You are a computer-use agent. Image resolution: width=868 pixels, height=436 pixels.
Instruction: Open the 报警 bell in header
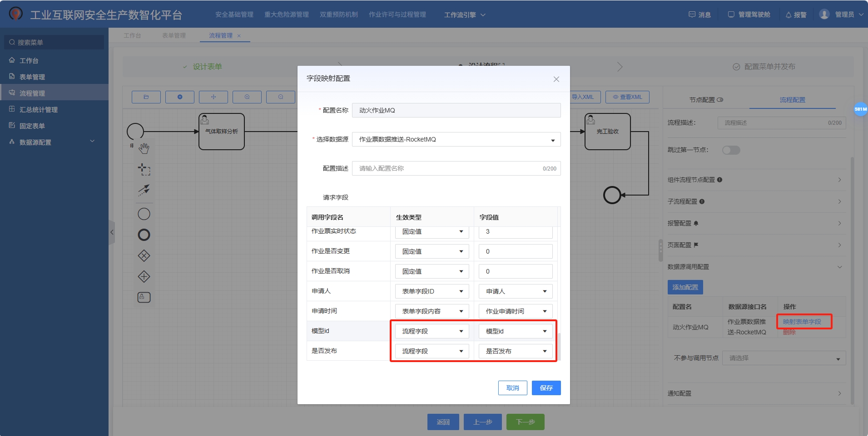[796, 15]
